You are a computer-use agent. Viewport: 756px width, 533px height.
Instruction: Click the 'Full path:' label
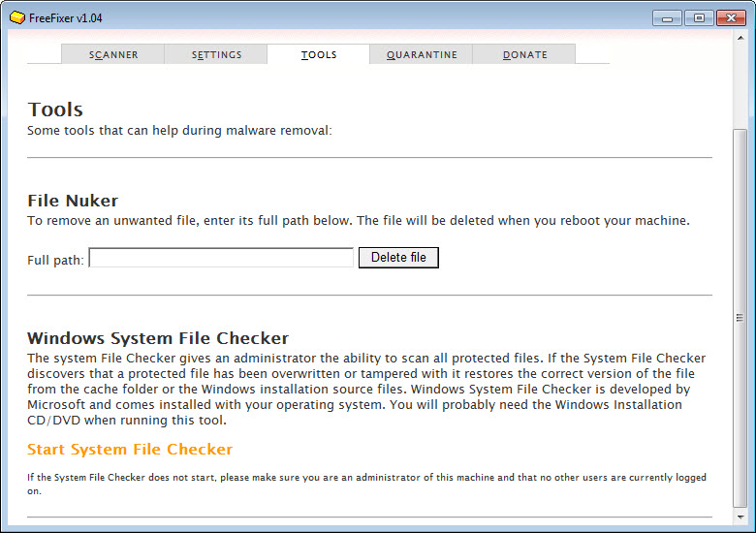click(55, 261)
